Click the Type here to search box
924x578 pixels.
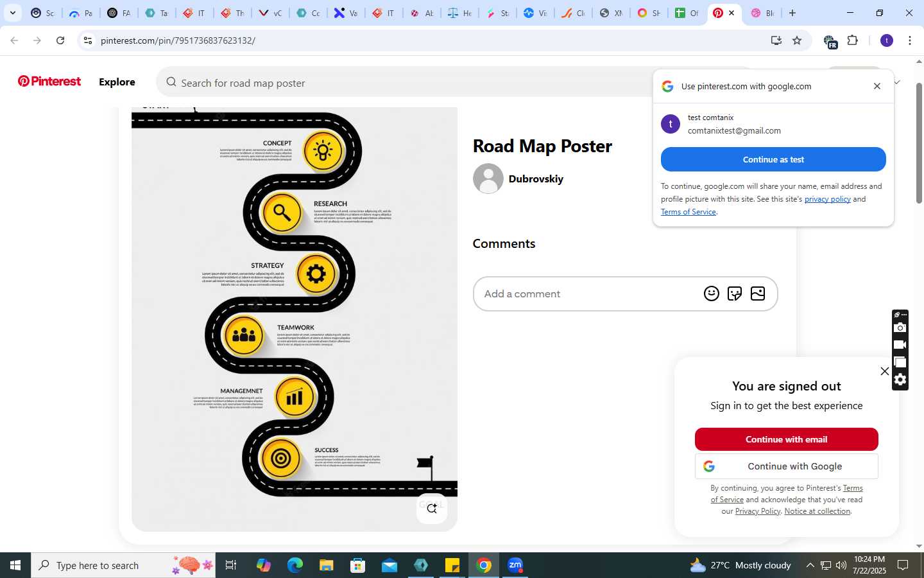(123, 565)
